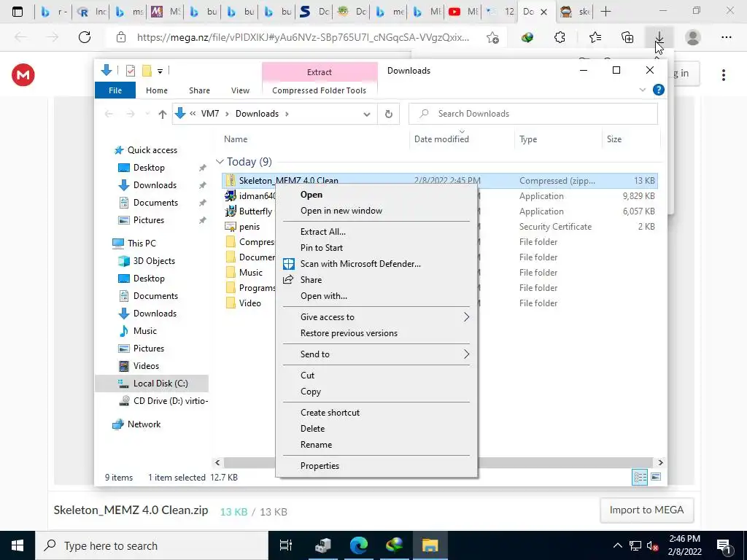Viewport: 747px width, 560px height.
Task: Click horizontal scrollbar right arrow
Action: 660,462
